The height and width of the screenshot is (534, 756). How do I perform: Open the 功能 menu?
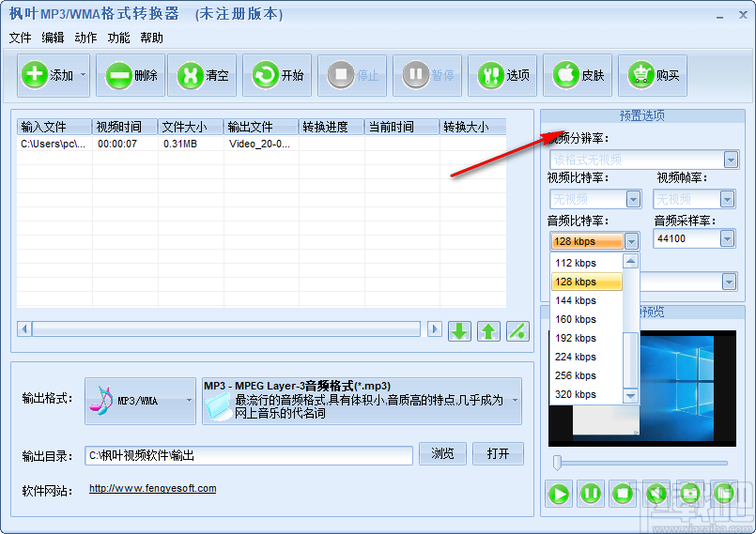[118, 38]
